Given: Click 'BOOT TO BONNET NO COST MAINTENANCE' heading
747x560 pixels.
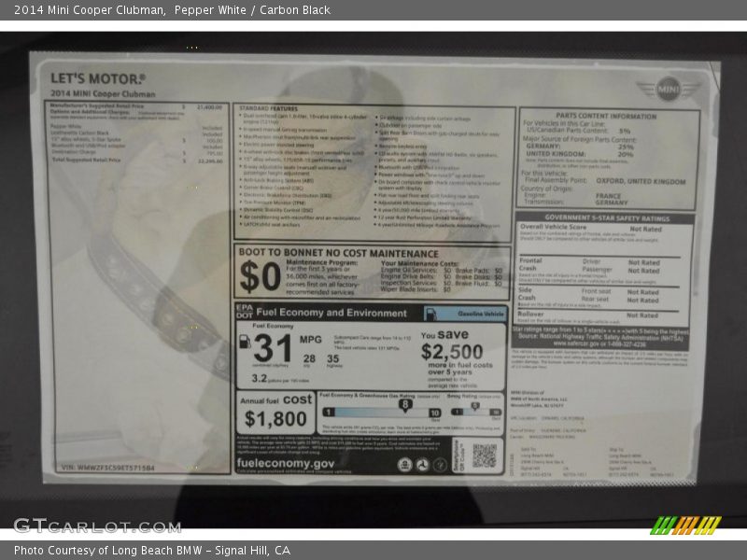Looking at the screenshot, I should (x=339, y=253).
